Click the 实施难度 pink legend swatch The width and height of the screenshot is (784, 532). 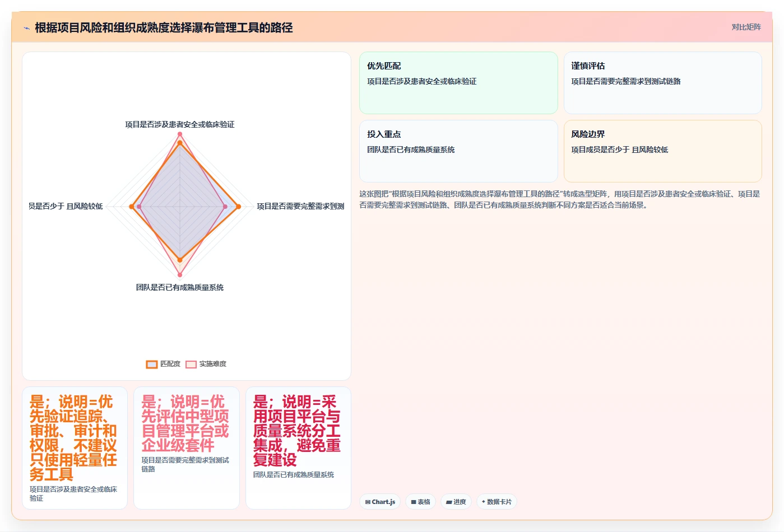tap(191, 365)
